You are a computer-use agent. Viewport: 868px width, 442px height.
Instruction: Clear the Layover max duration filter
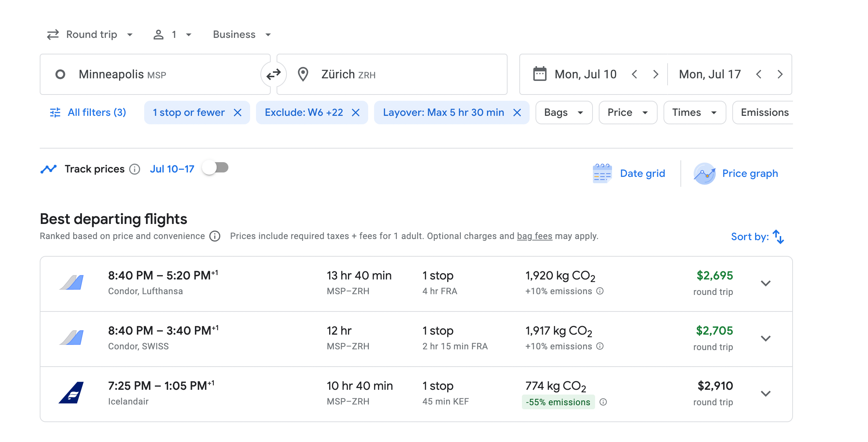(517, 113)
